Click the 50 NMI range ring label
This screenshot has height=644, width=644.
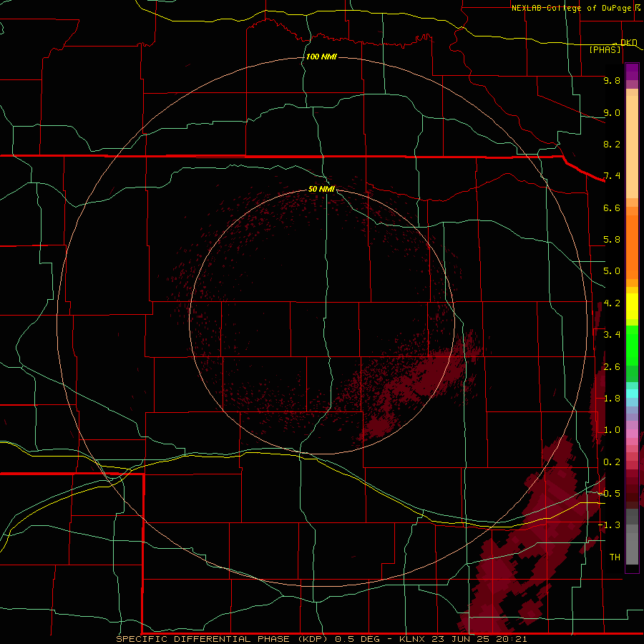321,189
